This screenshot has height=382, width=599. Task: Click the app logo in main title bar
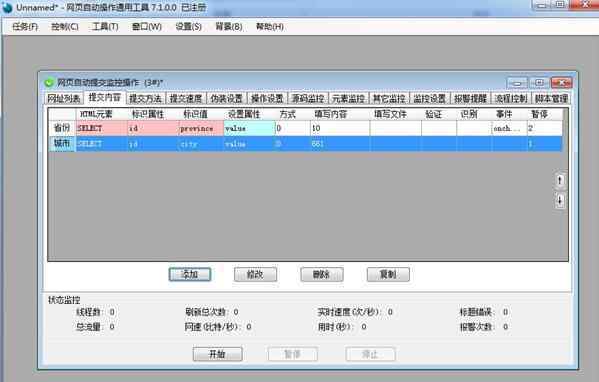tap(7, 7)
